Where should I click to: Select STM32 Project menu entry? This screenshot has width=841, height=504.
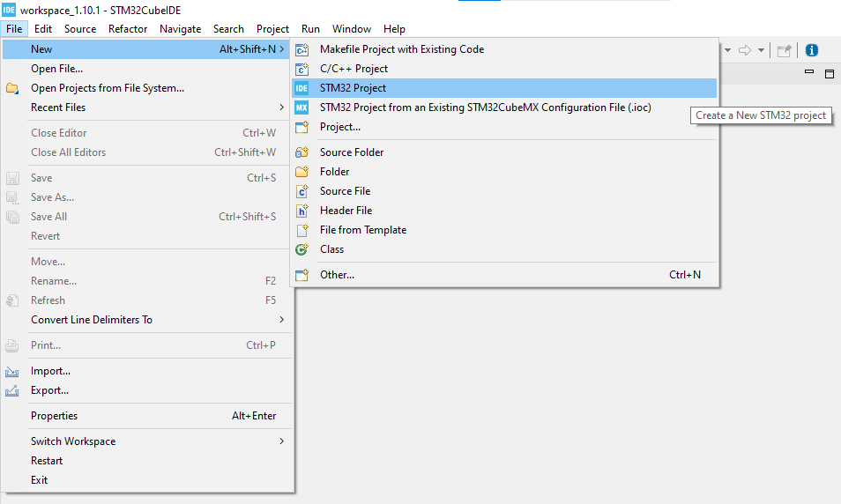point(504,88)
